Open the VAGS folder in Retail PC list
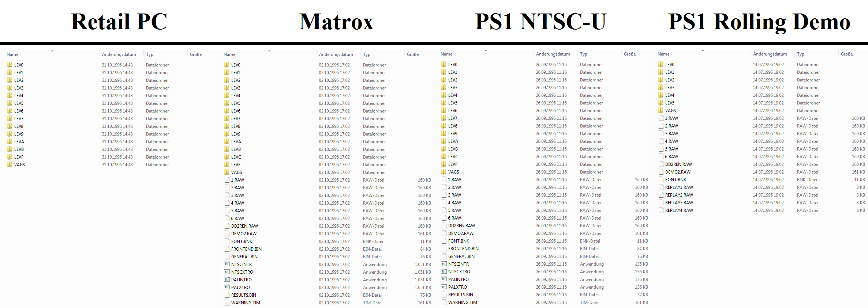 [x=19, y=165]
